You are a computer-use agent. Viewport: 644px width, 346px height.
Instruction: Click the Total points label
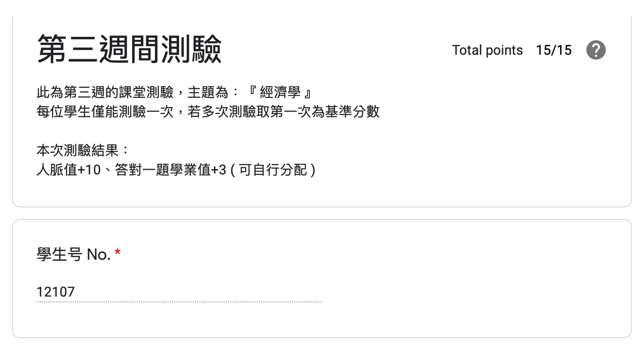[488, 50]
